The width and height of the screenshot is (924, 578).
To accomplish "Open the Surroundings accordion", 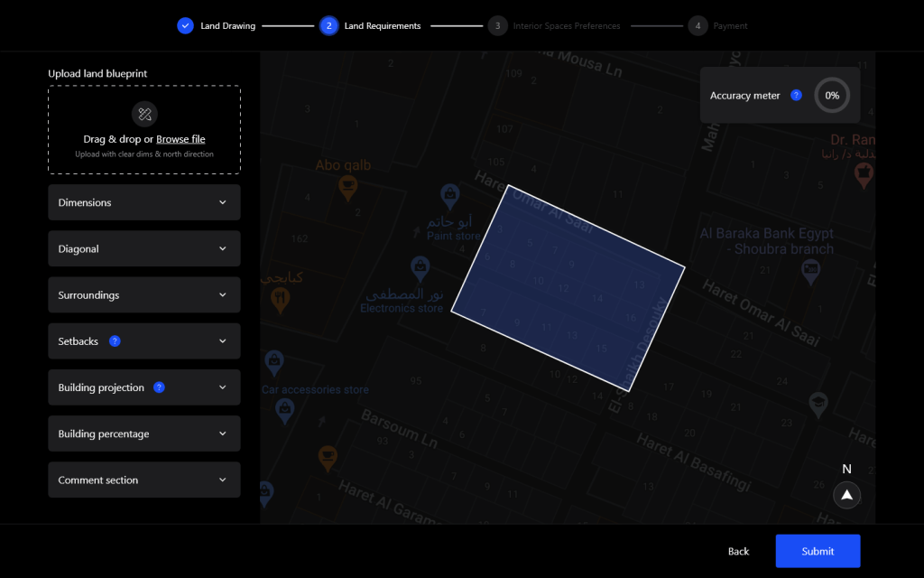I will click(x=144, y=295).
